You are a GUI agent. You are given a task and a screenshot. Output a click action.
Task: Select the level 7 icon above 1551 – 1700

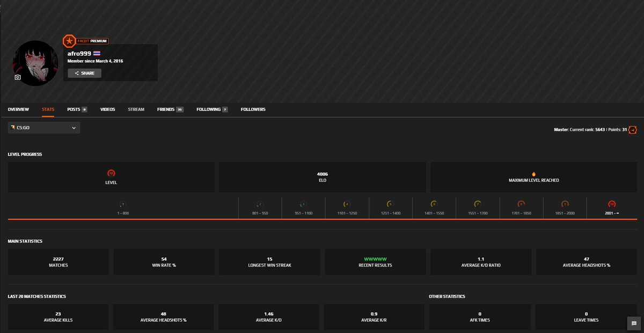(477, 204)
